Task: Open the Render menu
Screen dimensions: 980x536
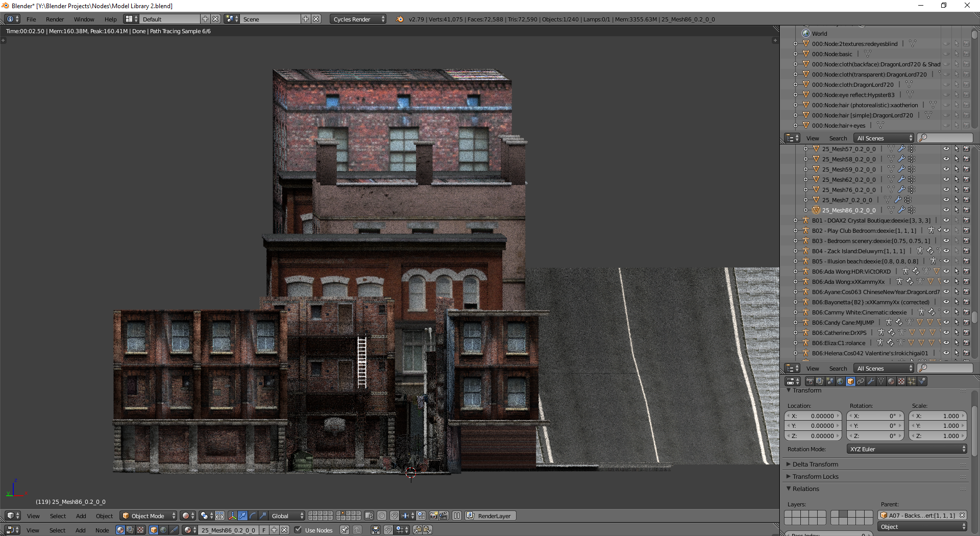Action: 55,19
